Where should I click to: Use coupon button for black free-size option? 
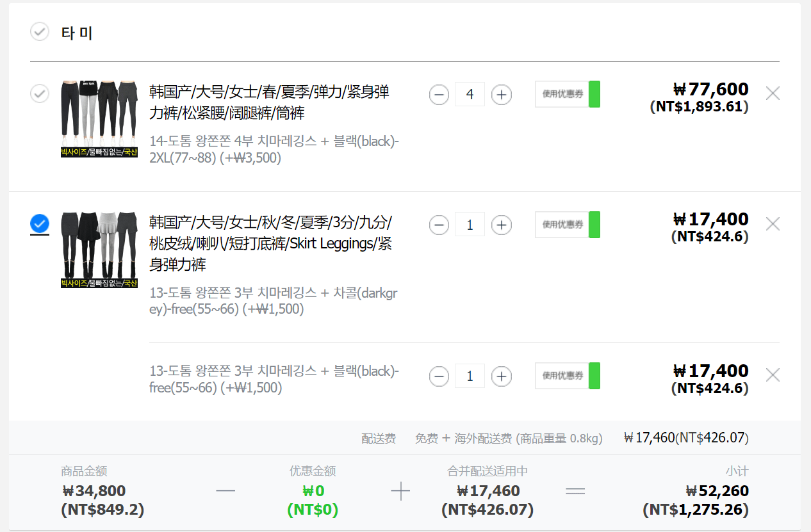tap(568, 376)
